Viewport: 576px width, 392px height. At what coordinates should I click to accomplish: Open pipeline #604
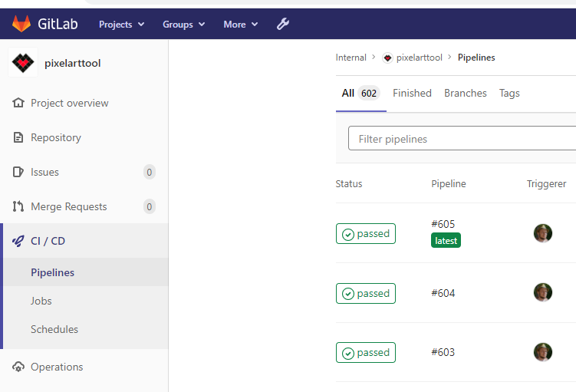pos(443,293)
